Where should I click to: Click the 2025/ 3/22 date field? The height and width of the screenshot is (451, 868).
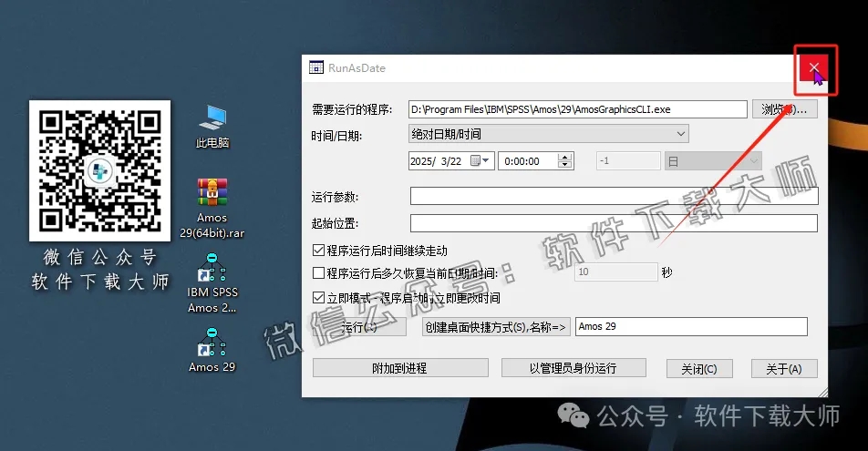(x=451, y=161)
